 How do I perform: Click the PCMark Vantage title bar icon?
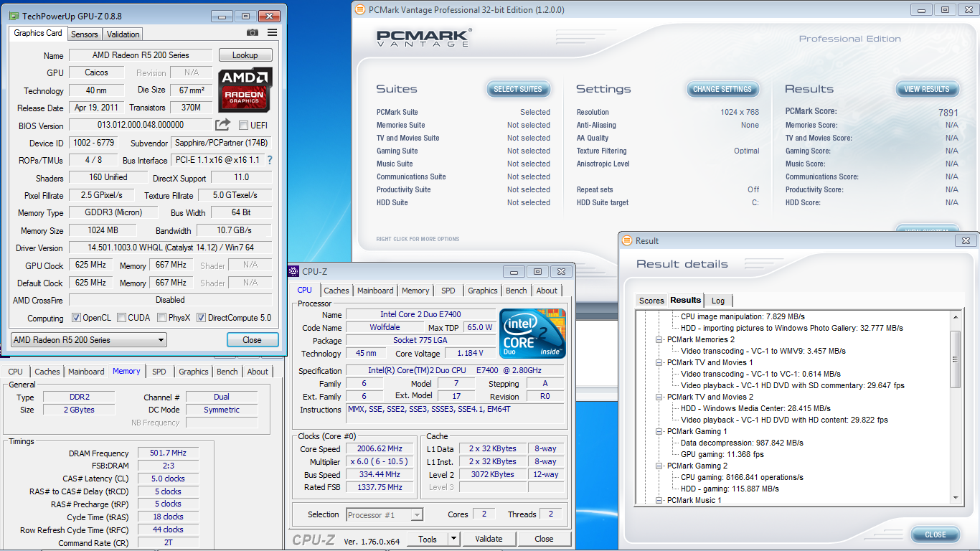click(x=359, y=9)
